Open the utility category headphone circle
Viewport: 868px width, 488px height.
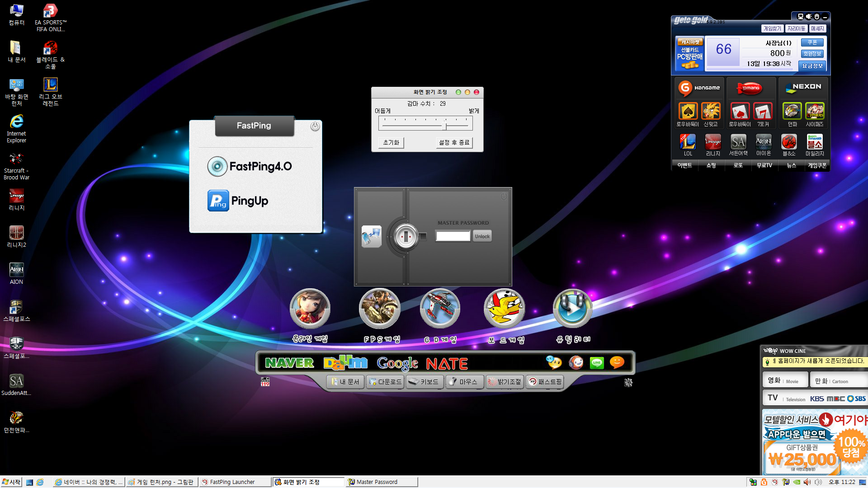(572, 309)
